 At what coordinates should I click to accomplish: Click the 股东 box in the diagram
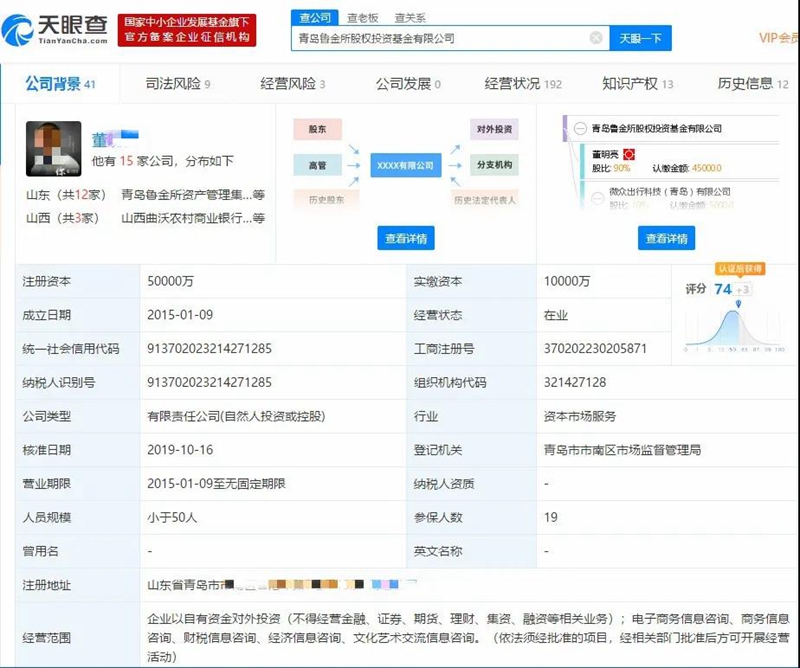[317, 129]
